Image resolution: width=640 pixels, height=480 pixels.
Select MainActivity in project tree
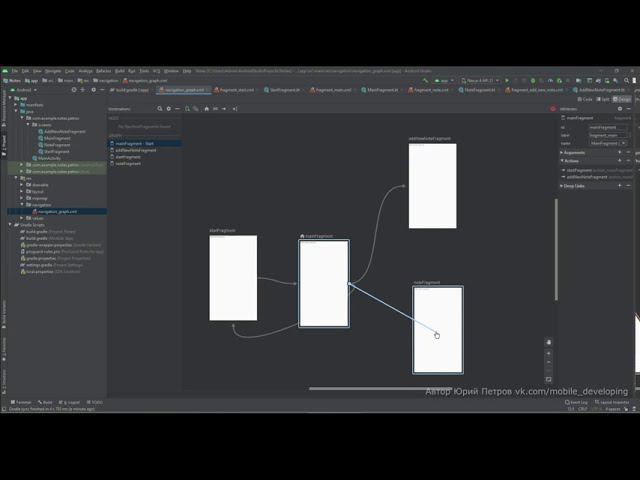pyautogui.click(x=46, y=158)
